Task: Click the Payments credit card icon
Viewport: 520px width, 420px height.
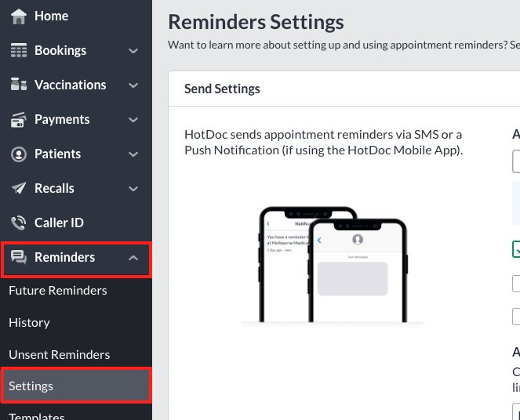Action: coord(19,120)
